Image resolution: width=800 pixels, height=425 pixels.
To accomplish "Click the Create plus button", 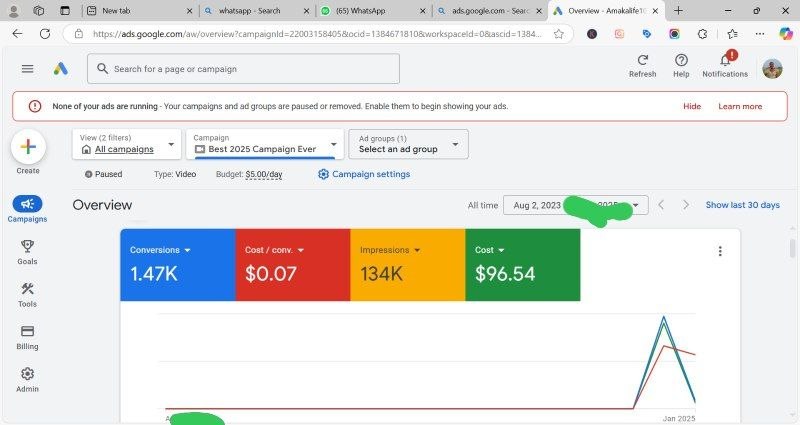I will [28, 147].
